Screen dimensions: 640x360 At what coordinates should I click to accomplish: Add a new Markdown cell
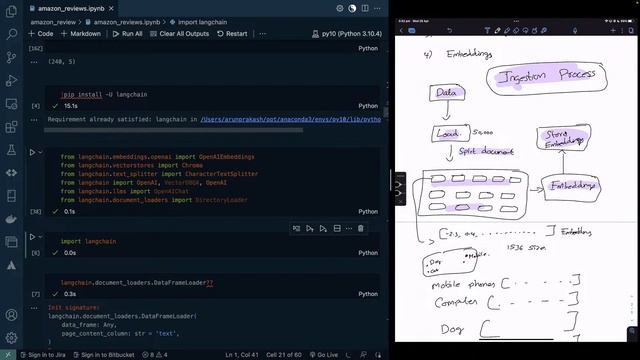81,34
